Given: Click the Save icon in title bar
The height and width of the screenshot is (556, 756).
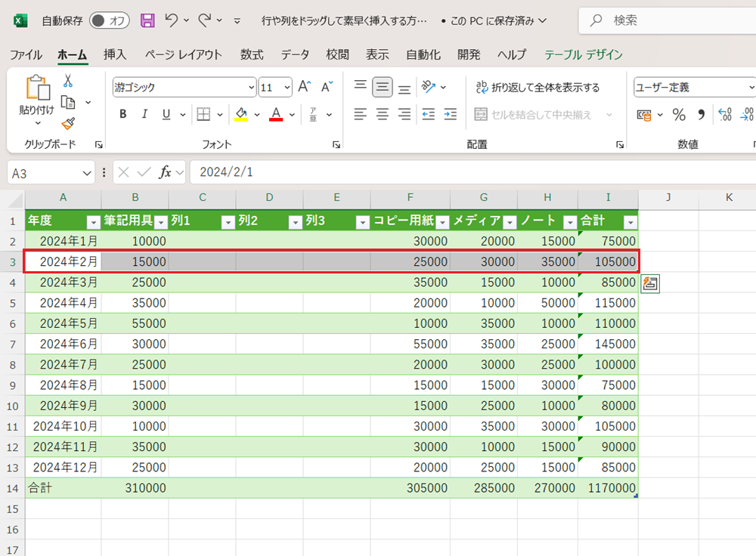Looking at the screenshot, I should (x=147, y=20).
